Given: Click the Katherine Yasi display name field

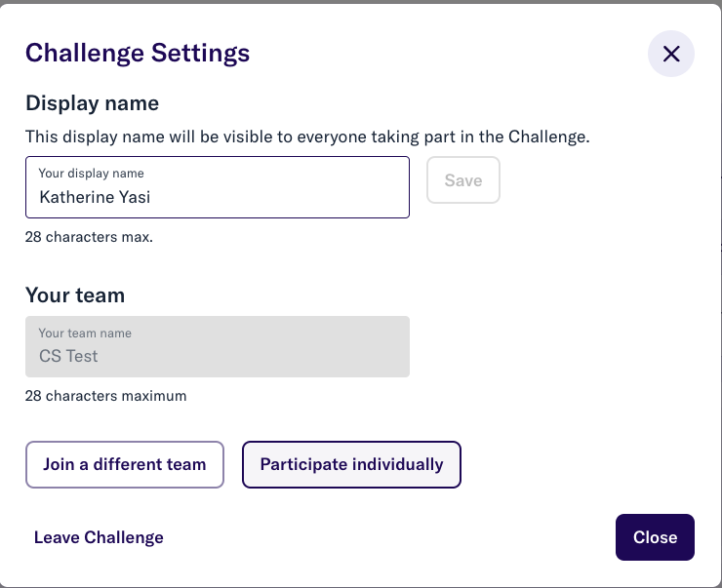Looking at the screenshot, I should click(218, 187).
